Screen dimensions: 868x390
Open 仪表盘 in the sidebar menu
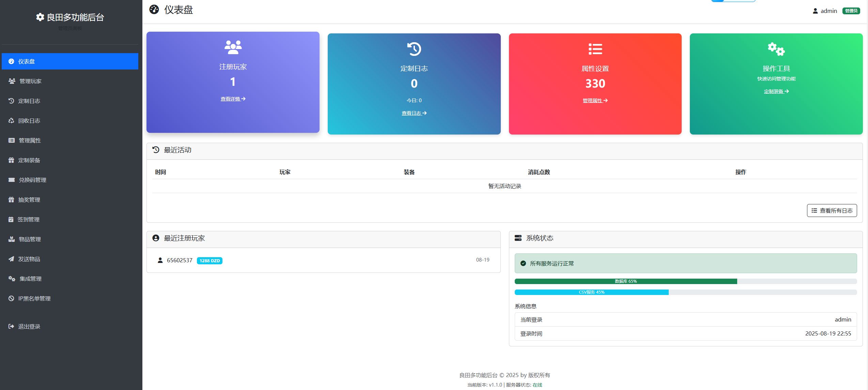pos(70,61)
